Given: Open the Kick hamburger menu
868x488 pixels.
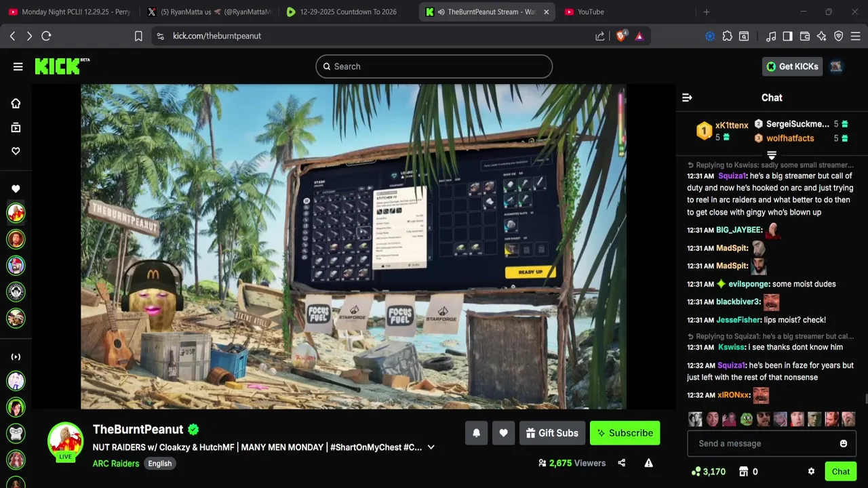Looking at the screenshot, I should click(x=18, y=66).
